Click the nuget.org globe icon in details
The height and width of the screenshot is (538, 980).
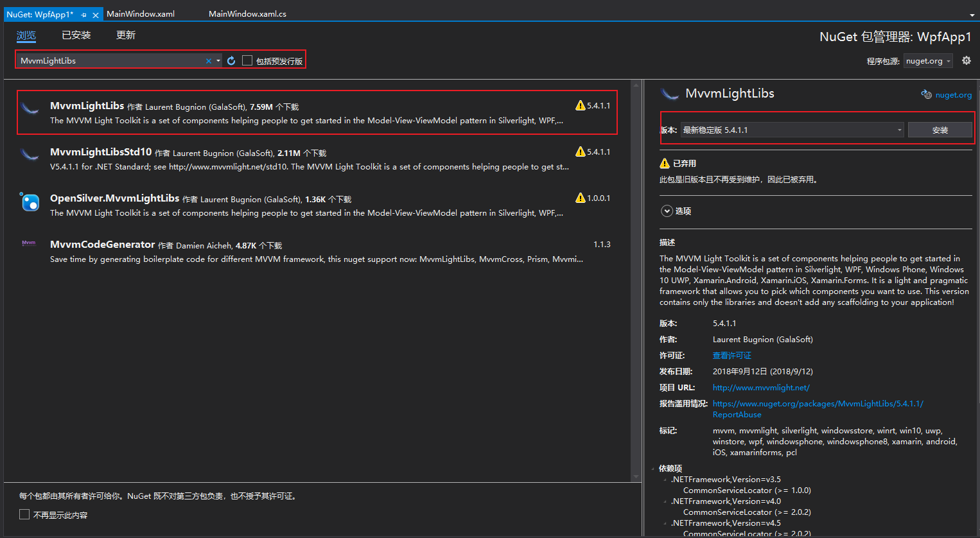point(926,94)
